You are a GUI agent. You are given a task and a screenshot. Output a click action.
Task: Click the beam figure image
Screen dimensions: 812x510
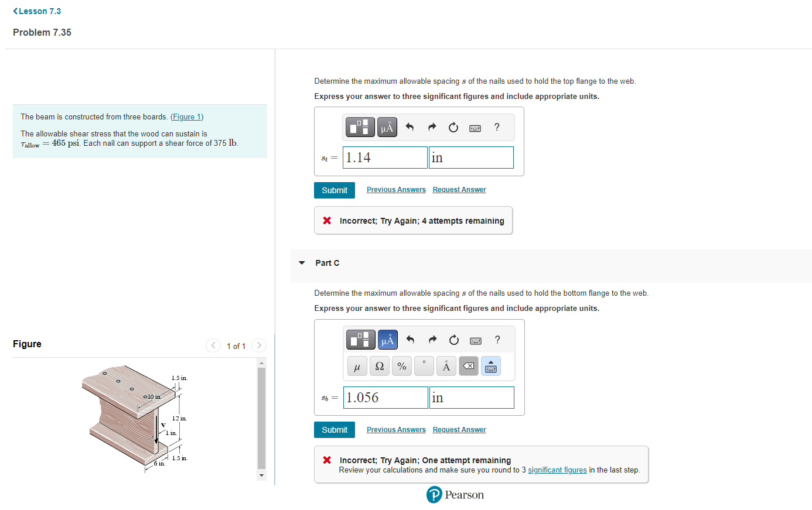(x=135, y=418)
